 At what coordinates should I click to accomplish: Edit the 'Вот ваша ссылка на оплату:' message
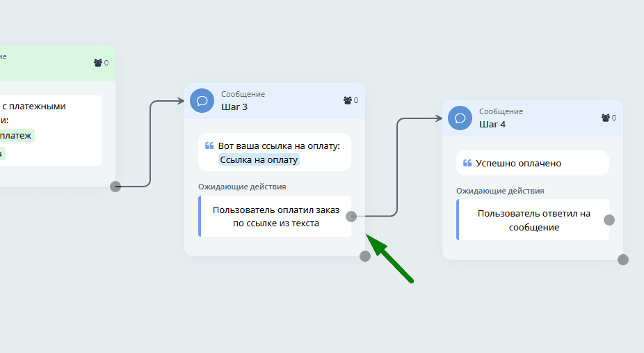click(x=278, y=146)
